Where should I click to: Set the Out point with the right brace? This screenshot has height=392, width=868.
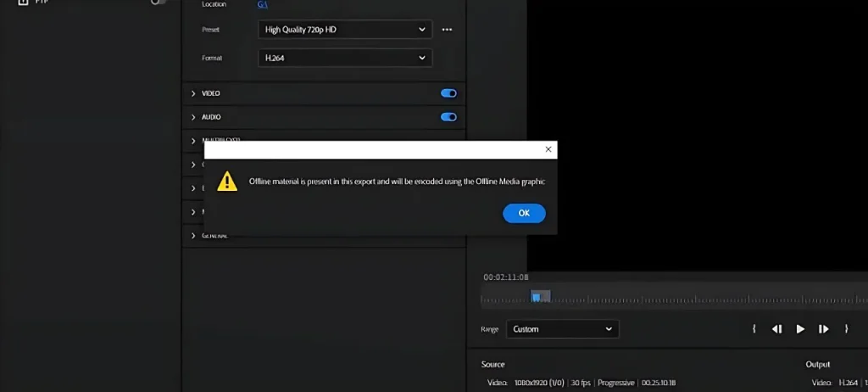click(x=846, y=329)
